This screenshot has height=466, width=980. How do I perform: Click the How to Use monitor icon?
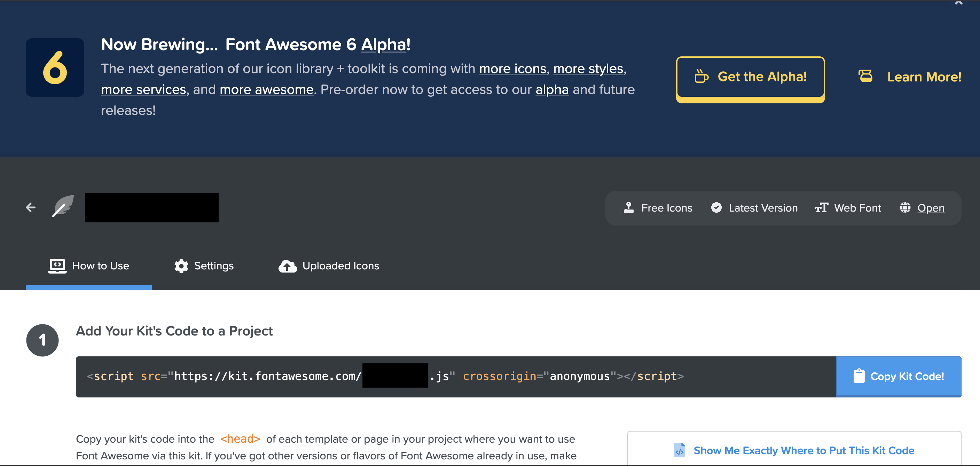(56, 266)
